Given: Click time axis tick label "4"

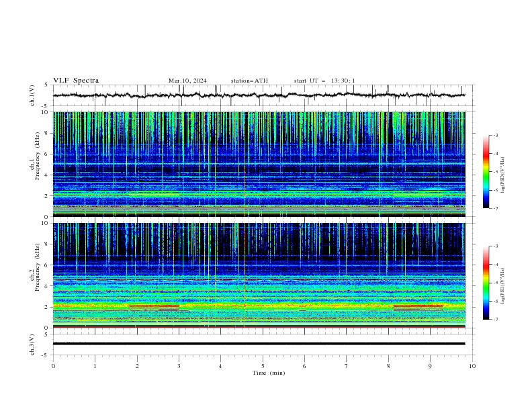Looking at the screenshot, I should (x=220, y=366).
